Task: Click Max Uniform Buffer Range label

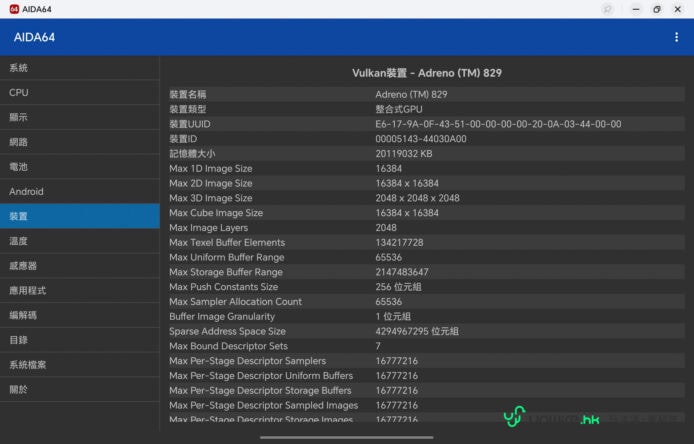Action: click(x=227, y=257)
